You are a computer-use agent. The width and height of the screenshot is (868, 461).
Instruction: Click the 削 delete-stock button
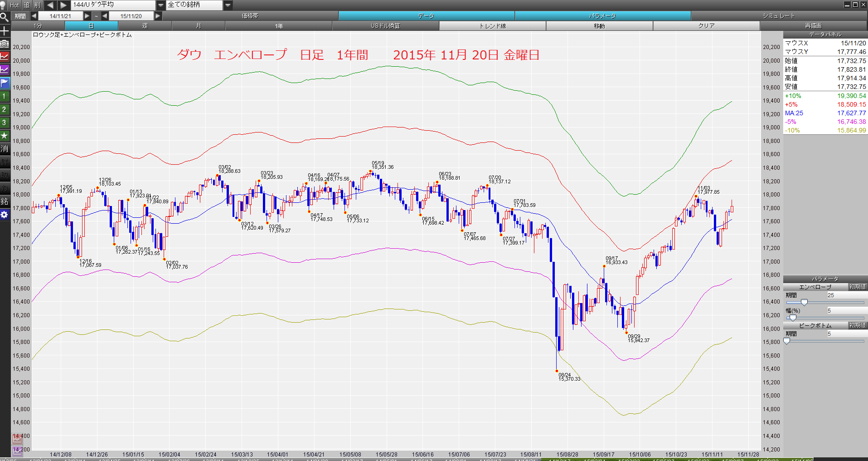click(38, 5)
